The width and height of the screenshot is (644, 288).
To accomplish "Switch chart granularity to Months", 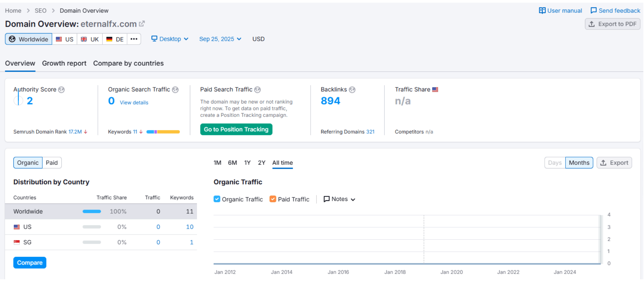I will pyautogui.click(x=579, y=163).
